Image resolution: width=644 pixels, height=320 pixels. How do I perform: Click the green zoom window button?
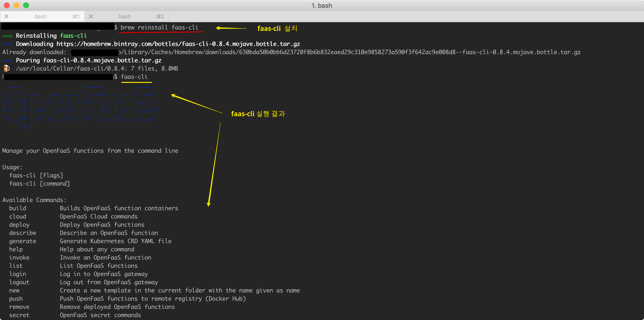pyautogui.click(x=26, y=5)
